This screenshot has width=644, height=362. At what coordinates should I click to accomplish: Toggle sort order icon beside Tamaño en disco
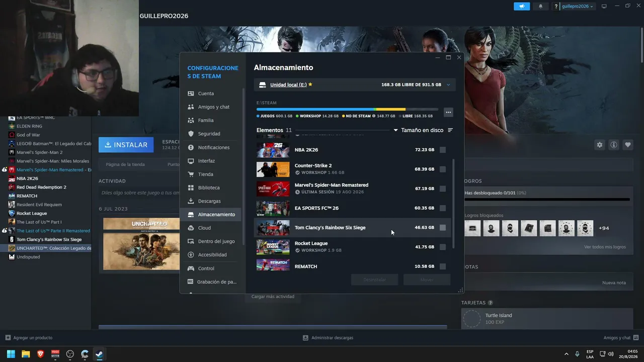pos(450,130)
